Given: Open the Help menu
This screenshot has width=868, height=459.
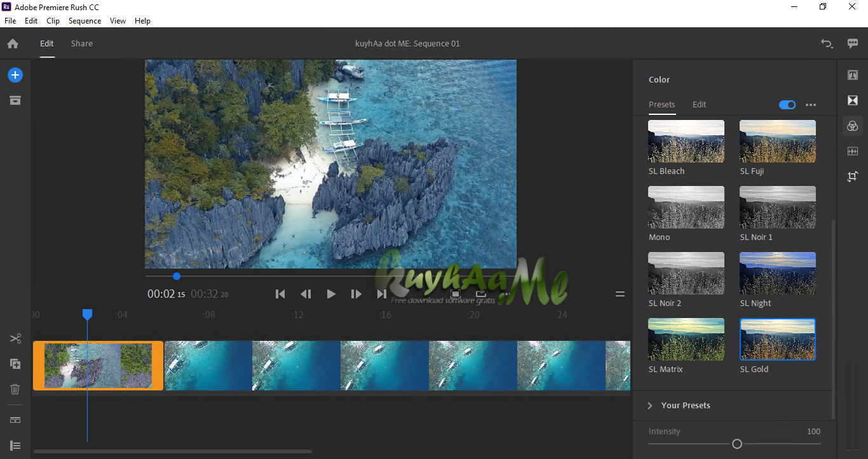Looking at the screenshot, I should [x=143, y=21].
